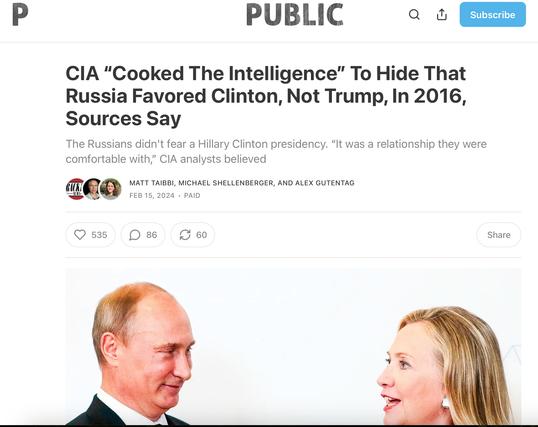Open the P logo home icon
The width and height of the screenshot is (538, 427).
click(x=20, y=14)
